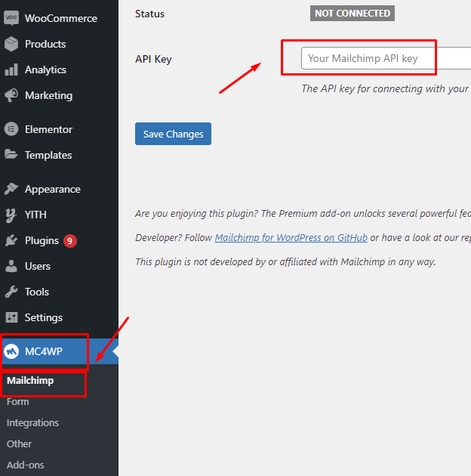Screen dimensions: 471x476
Task: Click the Plugins update badge 9
Action: pyautogui.click(x=69, y=241)
